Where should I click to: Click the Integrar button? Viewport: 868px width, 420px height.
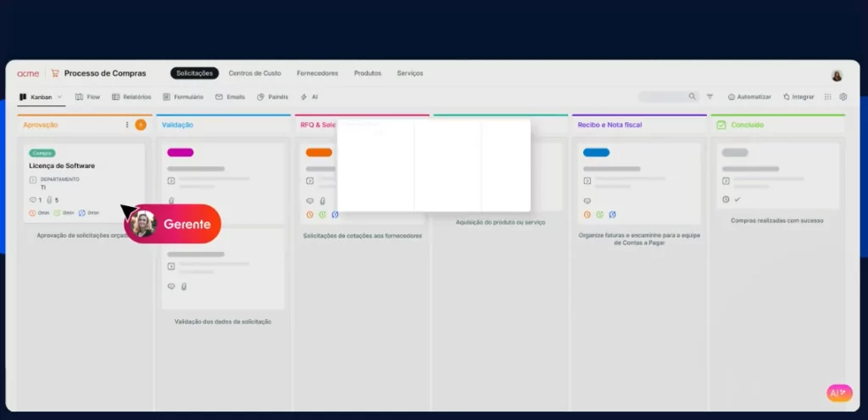pos(798,97)
